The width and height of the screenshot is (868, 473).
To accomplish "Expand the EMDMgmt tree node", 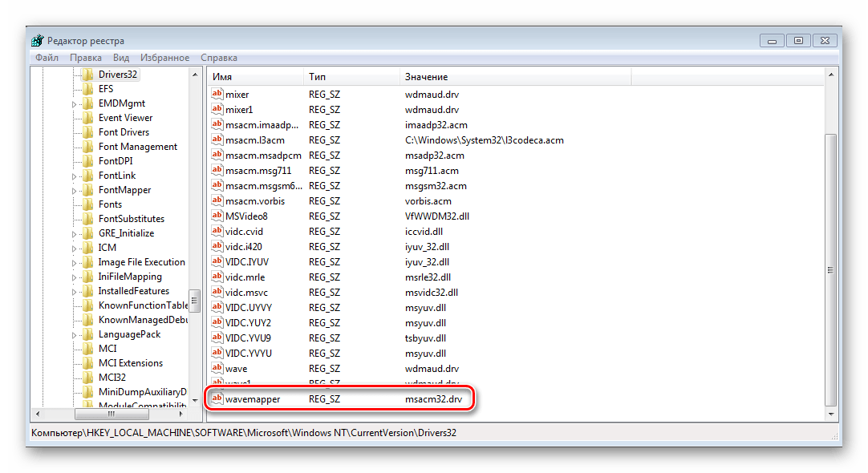I will 75,104.
